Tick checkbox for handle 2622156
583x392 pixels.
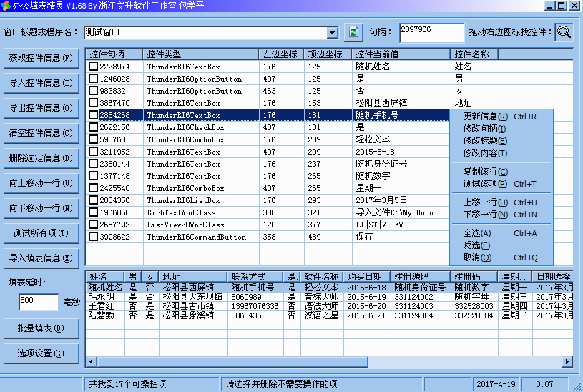pos(93,127)
